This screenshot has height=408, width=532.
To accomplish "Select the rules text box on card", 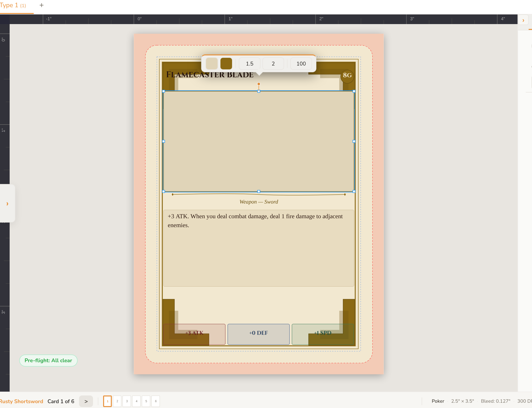I will [259, 248].
